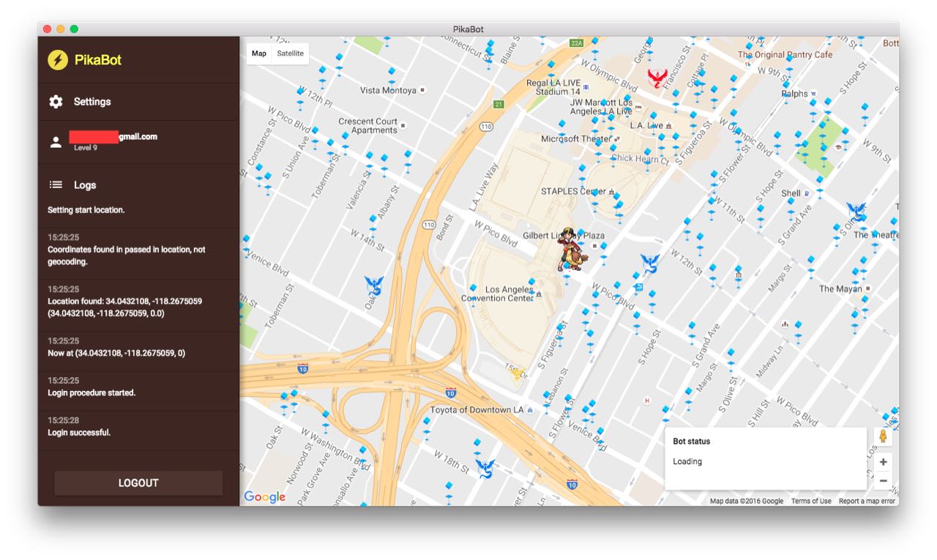This screenshot has height=560, width=937.
Task: Select the Map view tab
Action: [x=259, y=53]
